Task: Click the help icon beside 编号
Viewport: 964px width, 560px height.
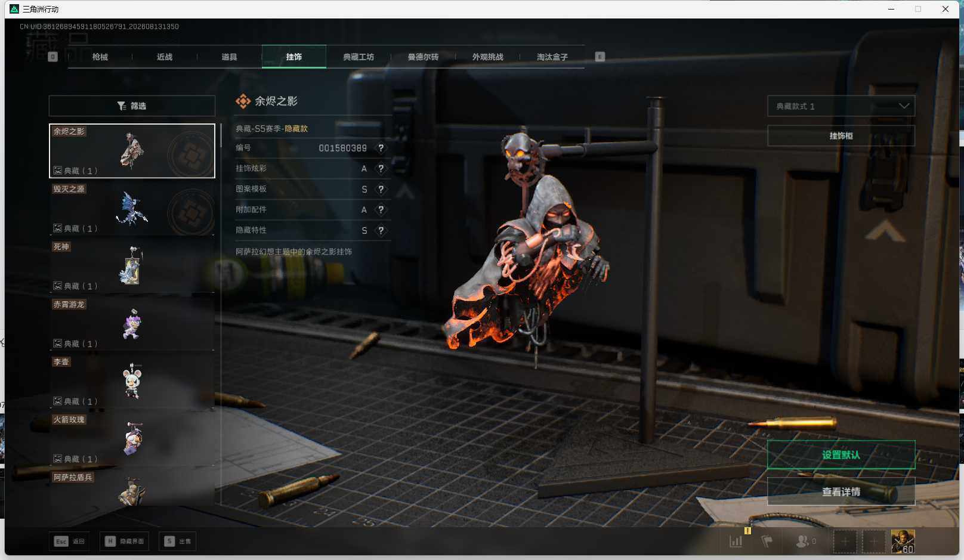Action: (381, 148)
